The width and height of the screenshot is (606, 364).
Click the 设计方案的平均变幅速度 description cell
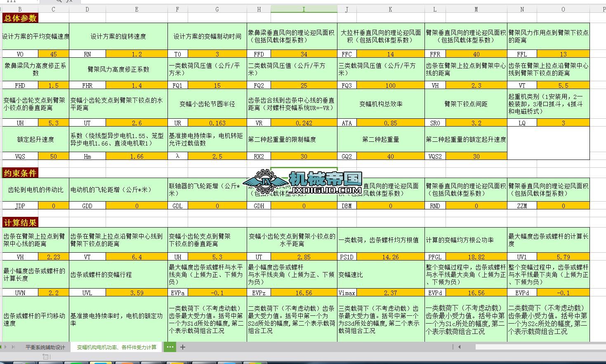click(x=36, y=36)
